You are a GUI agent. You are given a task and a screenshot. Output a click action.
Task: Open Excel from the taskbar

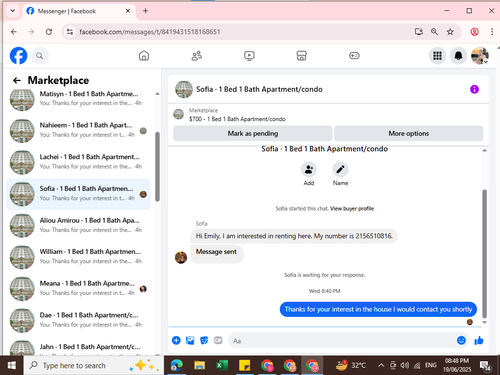click(222, 366)
